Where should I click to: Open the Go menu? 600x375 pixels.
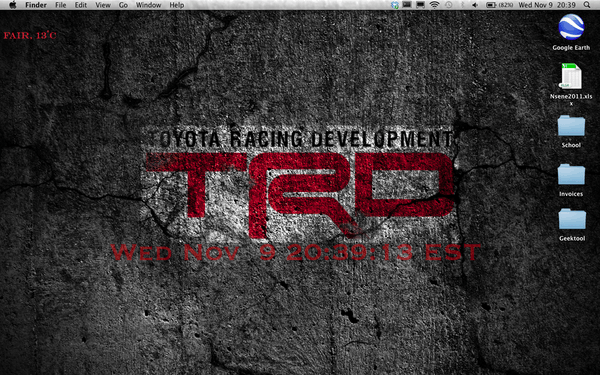(123, 5)
